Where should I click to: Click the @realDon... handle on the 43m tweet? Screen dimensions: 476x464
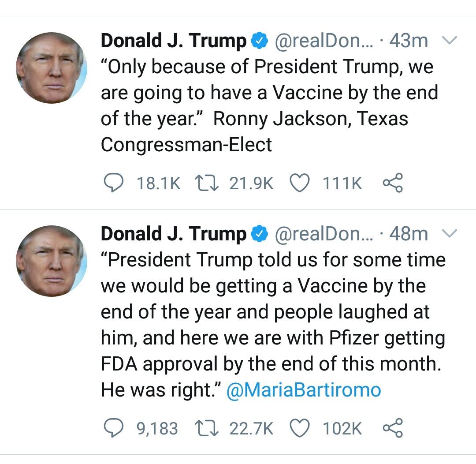point(324,41)
